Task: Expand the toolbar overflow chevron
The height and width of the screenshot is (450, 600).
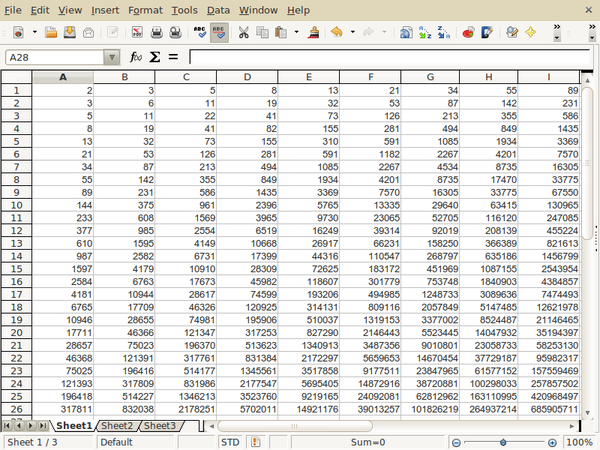Action: click(x=557, y=32)
